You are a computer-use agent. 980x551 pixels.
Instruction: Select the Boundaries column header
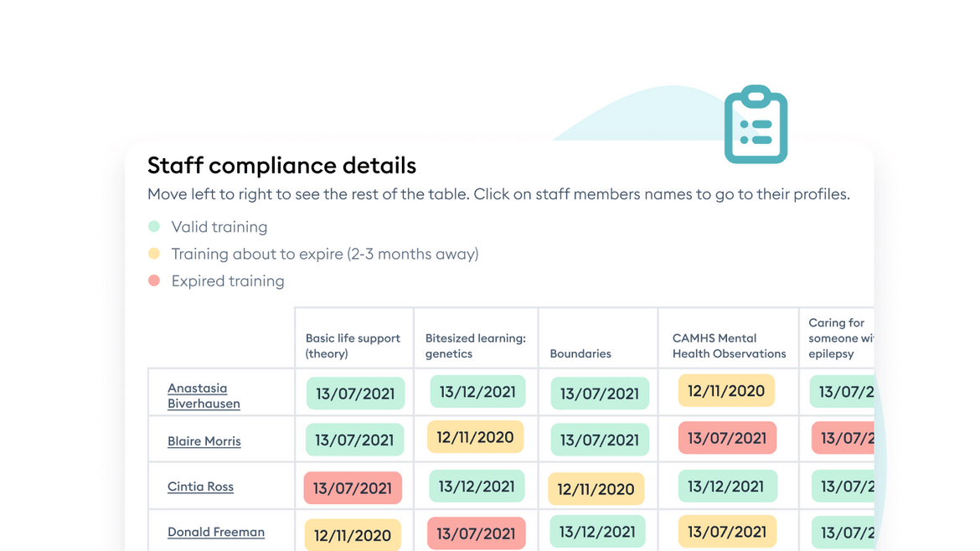pos(580,353)
